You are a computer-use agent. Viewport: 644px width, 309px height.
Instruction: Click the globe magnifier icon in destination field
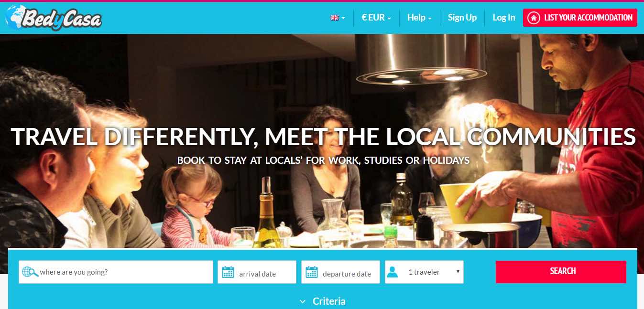[30, 272]
